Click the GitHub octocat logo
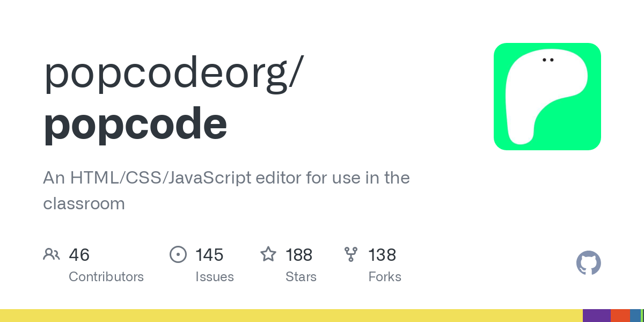This screenshot has height=322, width=644. pos(588,263)
